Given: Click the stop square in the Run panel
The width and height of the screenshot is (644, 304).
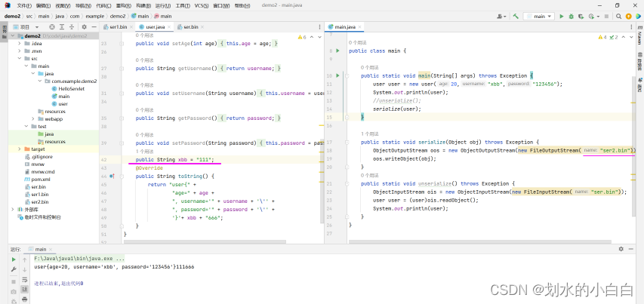Looking at the screenshot, I should pos(14,282).
